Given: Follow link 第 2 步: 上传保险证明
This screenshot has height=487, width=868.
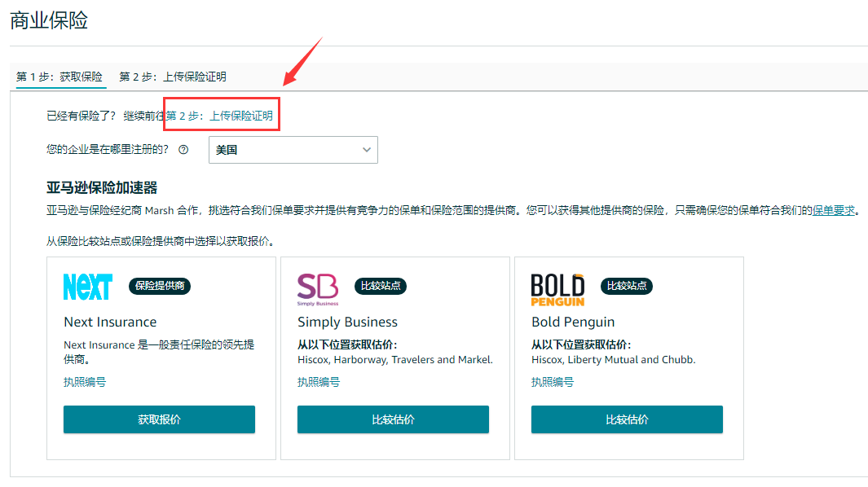Looking at the screenshot, I should pos(219,116).
